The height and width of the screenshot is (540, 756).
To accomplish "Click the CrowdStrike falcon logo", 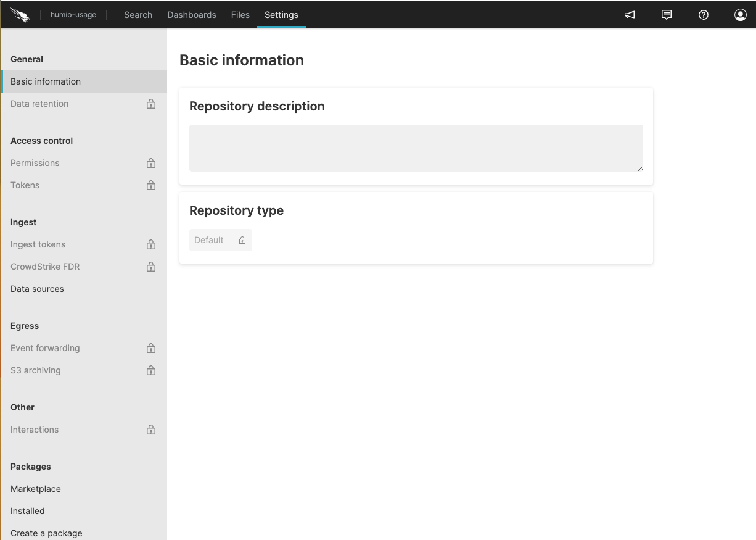I will pos(20,15).
